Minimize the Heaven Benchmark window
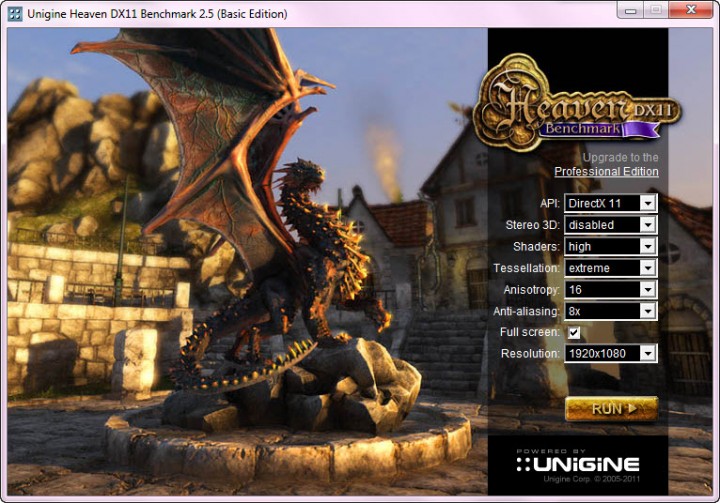The image size is (720, 503). tap(630, 10)
